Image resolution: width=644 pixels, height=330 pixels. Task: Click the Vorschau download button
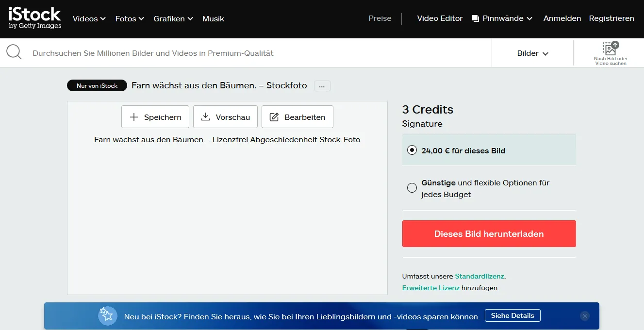click(x=225, y=117)
